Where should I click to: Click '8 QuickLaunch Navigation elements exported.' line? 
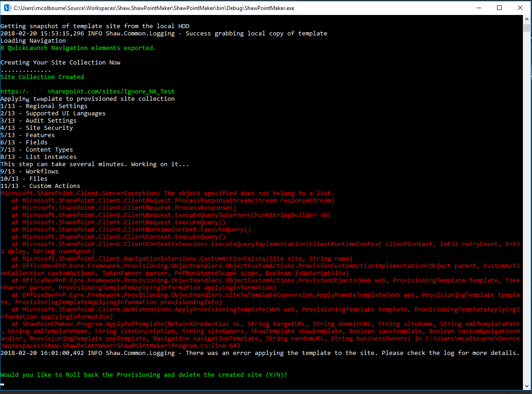pyautogui.click(x=79, y=48)
